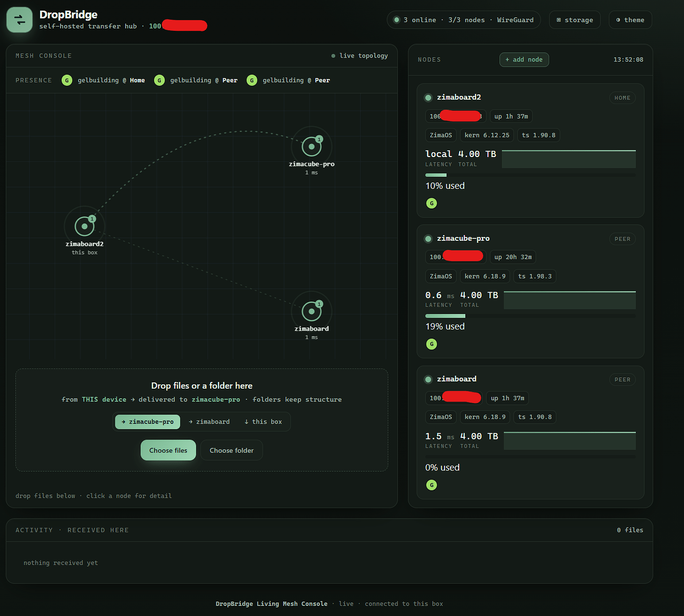The height and width of the screenshot is (616, 684).
Task: Toggle the theme button
Action: (630, 20)
